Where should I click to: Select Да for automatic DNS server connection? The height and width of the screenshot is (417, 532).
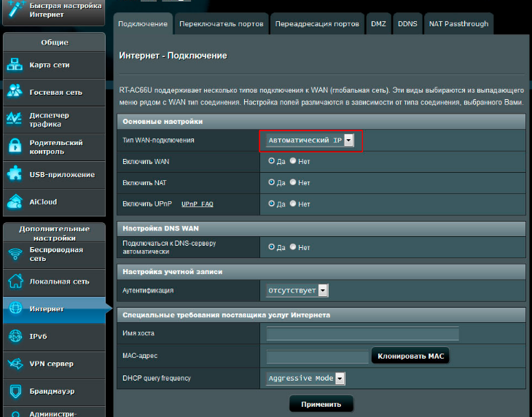tap(271, 247)
